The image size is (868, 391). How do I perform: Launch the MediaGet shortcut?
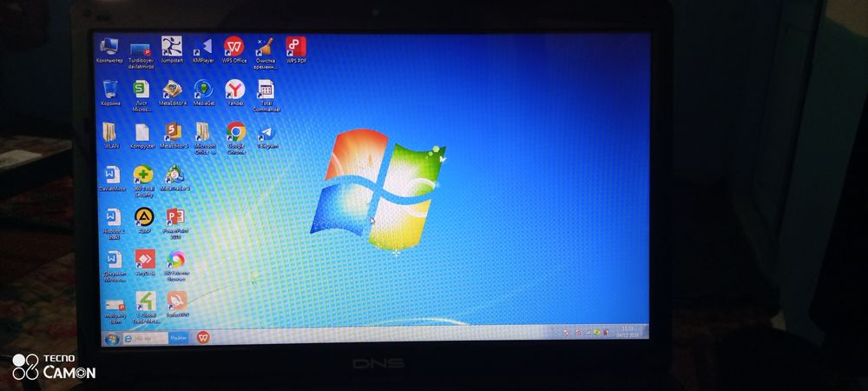204,92
